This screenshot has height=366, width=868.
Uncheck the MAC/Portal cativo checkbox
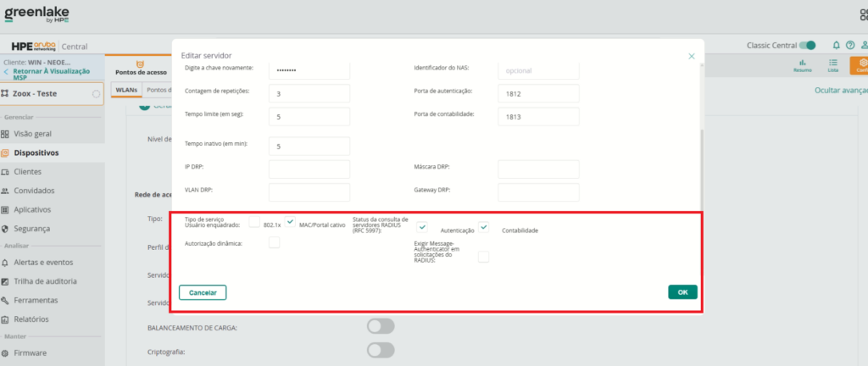290,222
